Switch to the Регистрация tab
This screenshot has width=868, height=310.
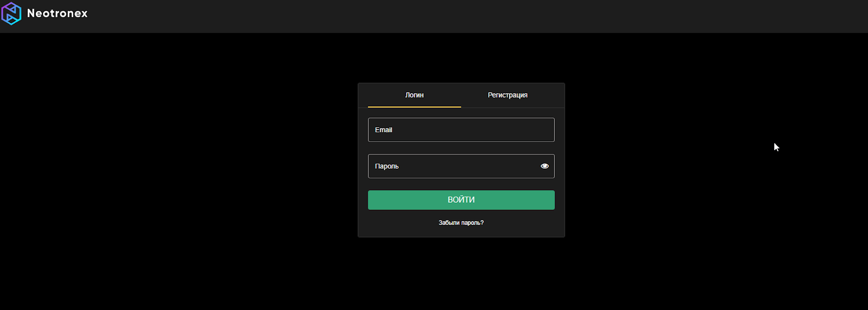[508, 95]
